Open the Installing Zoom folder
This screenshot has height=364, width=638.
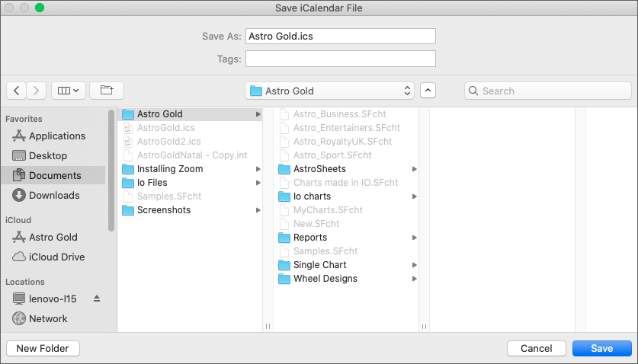point(190,169)
